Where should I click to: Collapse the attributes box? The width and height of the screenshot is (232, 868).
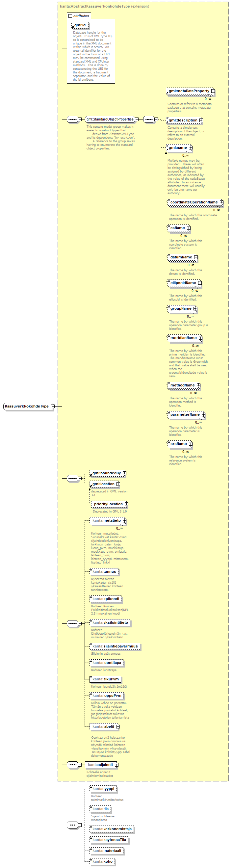point(70,16)
